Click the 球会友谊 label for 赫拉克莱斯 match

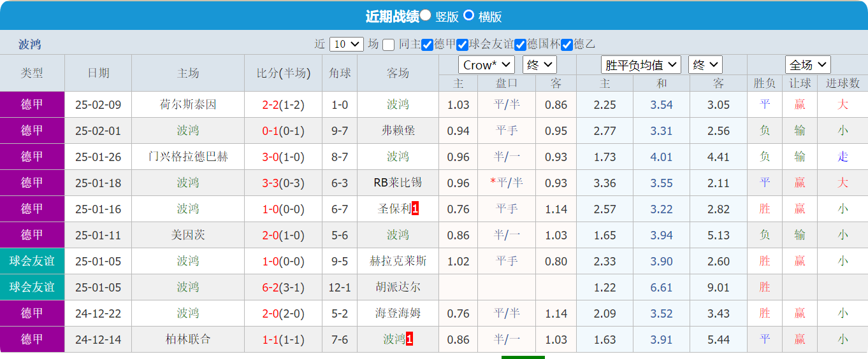(32, 261)
